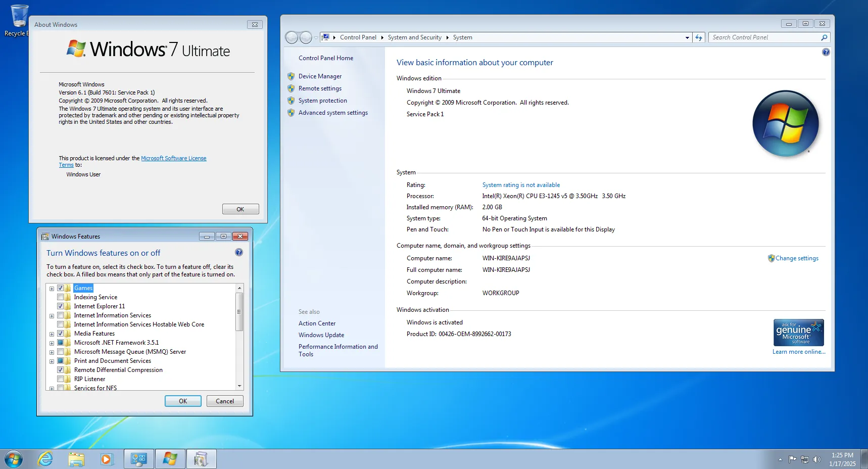Open Device Manager link
The image size is (868, 469).
pos(320,76)
